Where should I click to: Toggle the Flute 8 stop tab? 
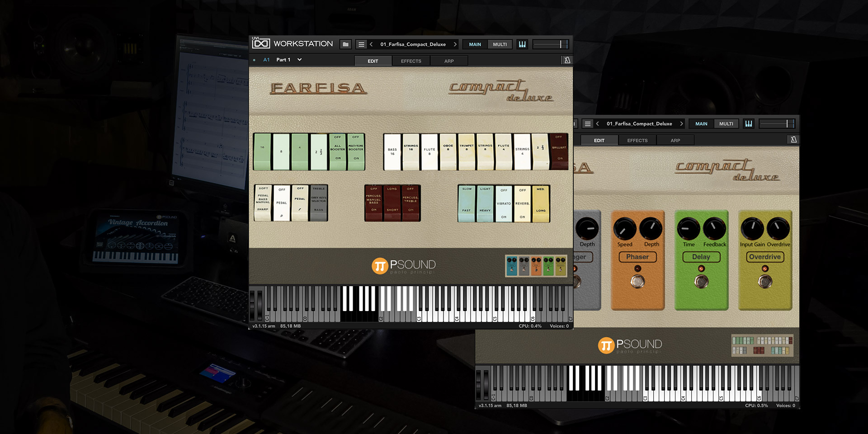[429, 152]
